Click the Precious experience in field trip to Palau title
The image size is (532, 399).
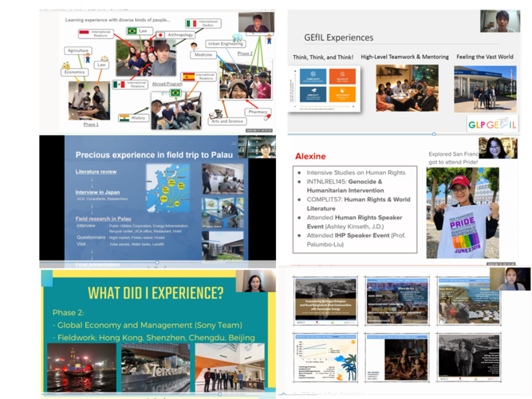[154, 155]
